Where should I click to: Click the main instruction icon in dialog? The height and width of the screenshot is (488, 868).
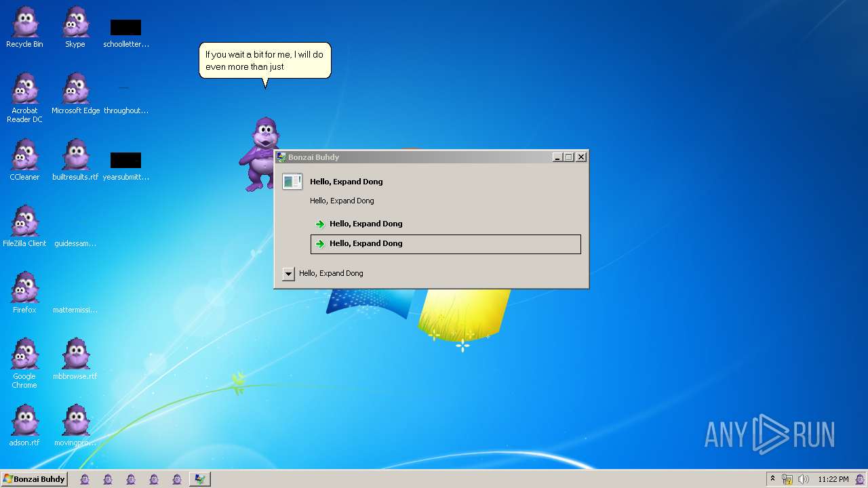point(292,182)
